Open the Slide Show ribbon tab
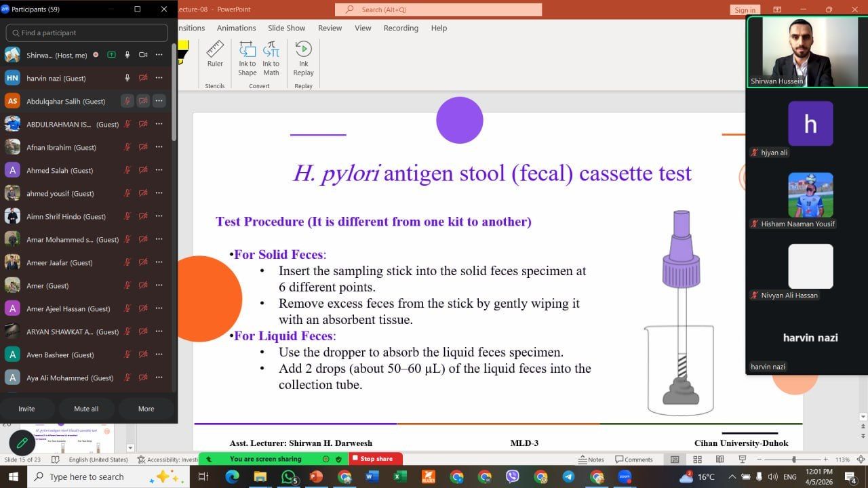The image size is (868, 488). point(286,28)
